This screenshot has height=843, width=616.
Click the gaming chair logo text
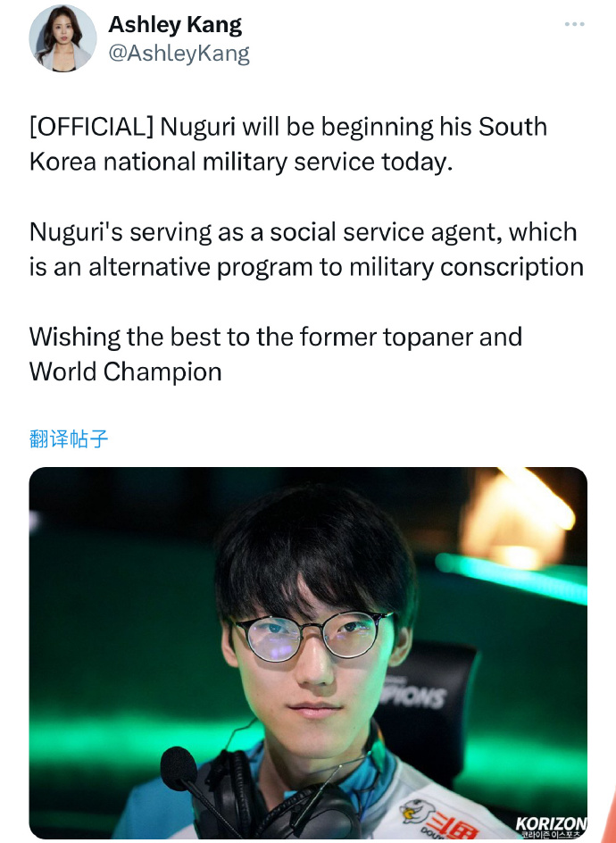tap(414, 695)
